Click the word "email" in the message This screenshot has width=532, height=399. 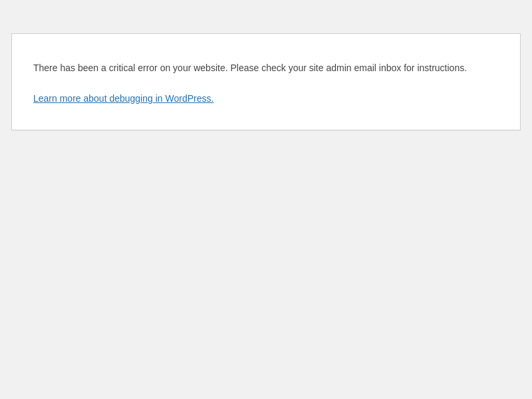tap(364, 68)
